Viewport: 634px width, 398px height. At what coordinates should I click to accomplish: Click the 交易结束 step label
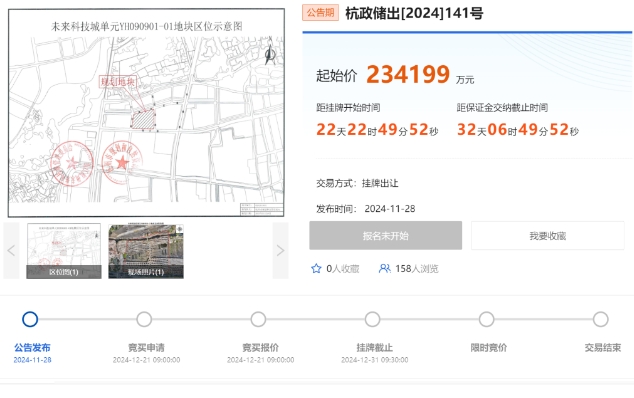[x=602, y=347]
